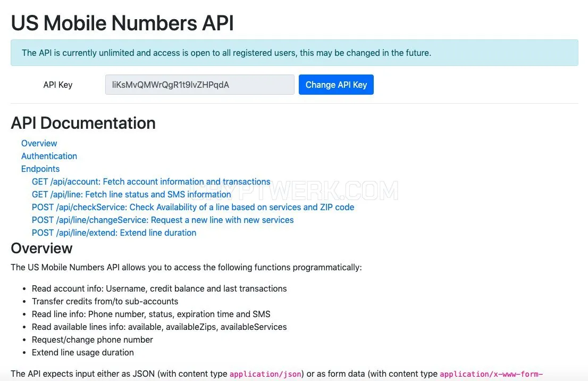Open GET /api/line endpoint link

(x=131, y=194)
